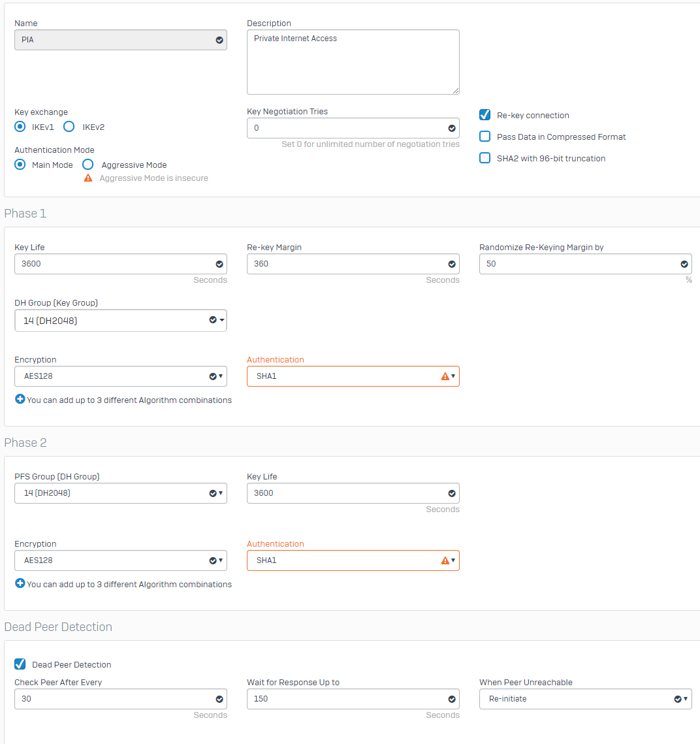Click the plus icon under Phase 2 encryption
700x744 pixels.
20,583
